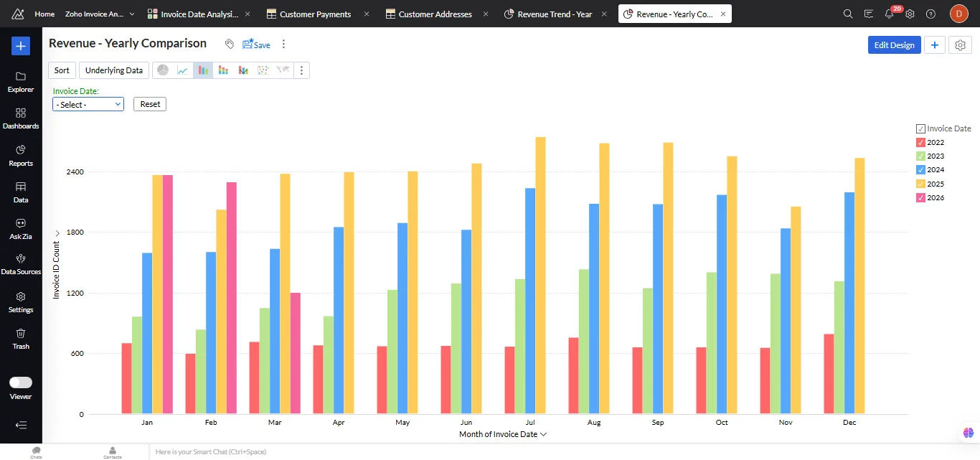Image resolution: width=980 pixels, height=460 pixels.
Task: Collapse the sidebar with bottom arrow icon
Action: pos(21,425)
